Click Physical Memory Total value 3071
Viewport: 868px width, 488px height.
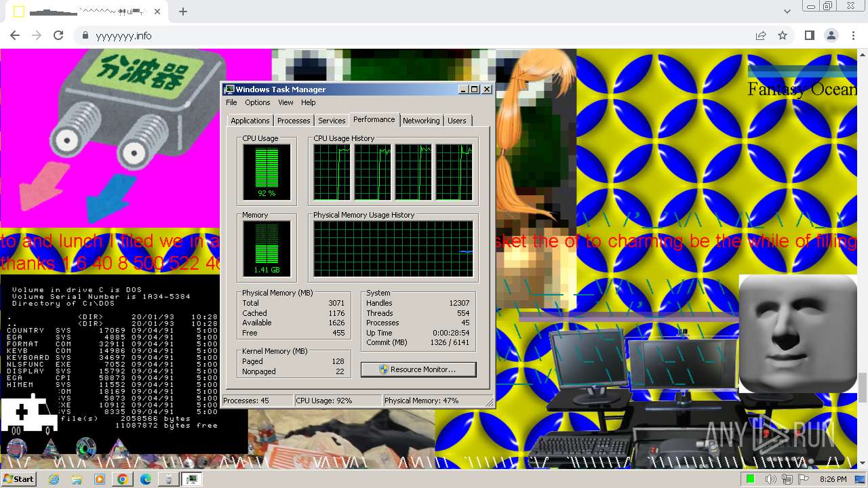coord(336,303)
